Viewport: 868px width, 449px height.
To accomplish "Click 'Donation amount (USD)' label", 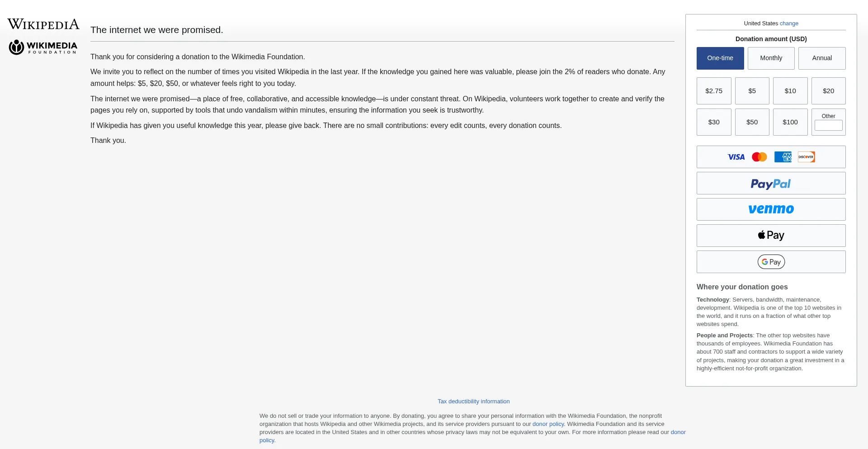I will pos(771,39).
